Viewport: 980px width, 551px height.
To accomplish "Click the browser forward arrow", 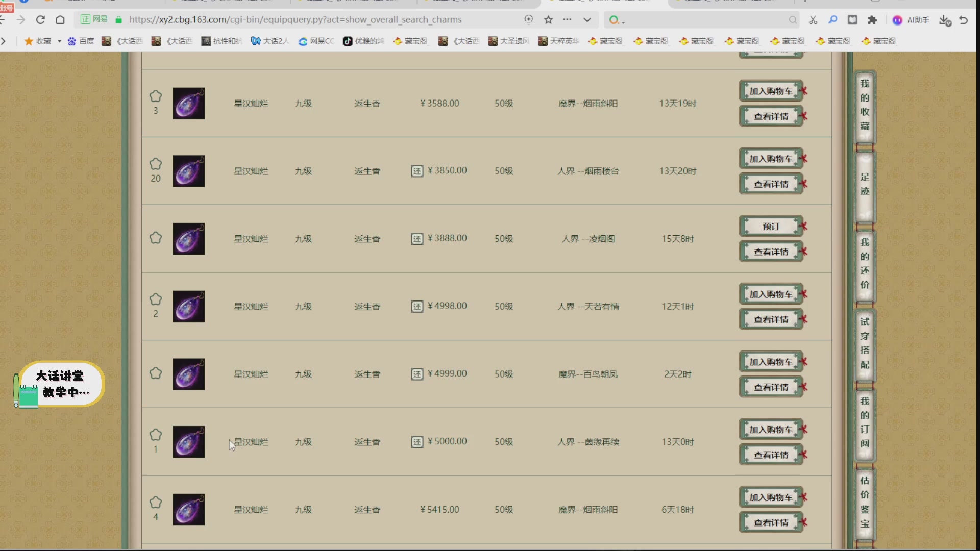I will [x=20, y=20].
